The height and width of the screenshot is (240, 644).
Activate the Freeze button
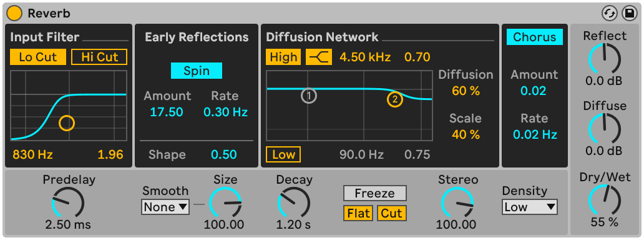374,194
